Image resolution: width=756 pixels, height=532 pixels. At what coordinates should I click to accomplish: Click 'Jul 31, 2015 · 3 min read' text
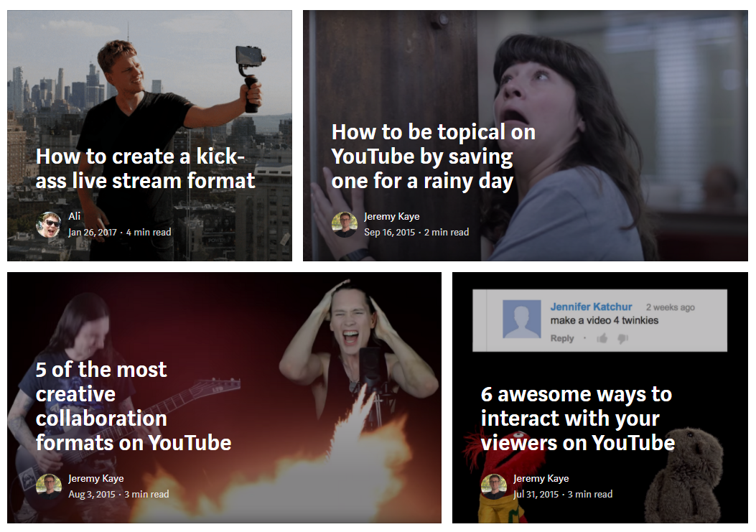coord(563,494)
